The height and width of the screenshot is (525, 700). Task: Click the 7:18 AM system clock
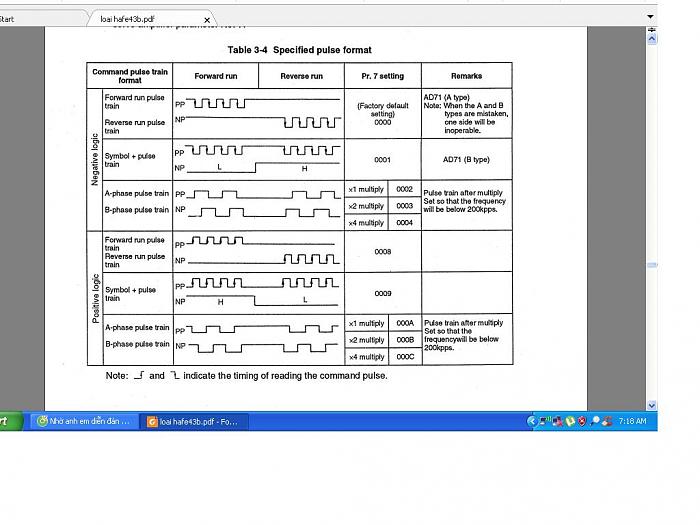pos(632,421)
